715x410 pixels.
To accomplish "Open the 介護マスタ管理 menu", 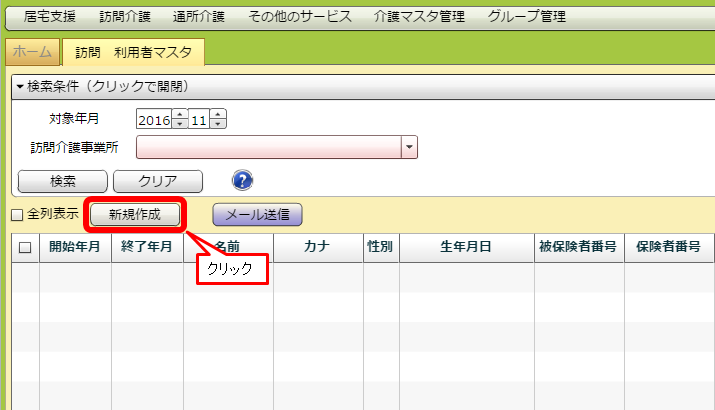I will point(418,17).
